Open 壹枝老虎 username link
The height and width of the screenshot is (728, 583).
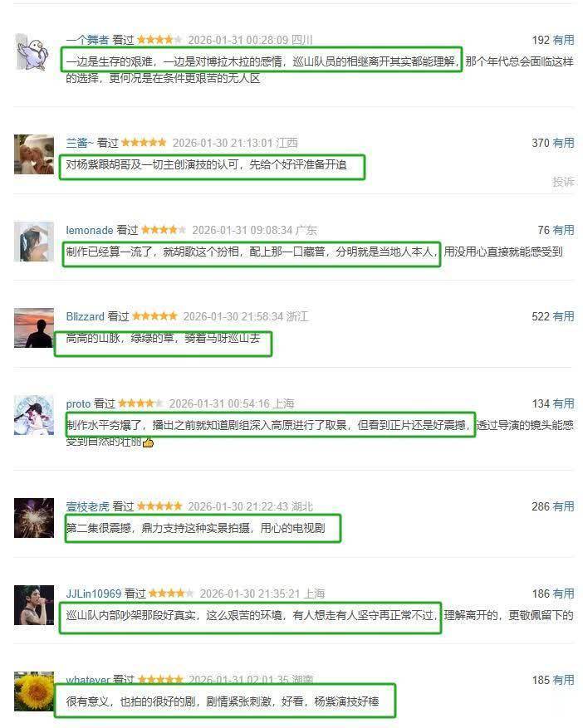click(87, 506)
